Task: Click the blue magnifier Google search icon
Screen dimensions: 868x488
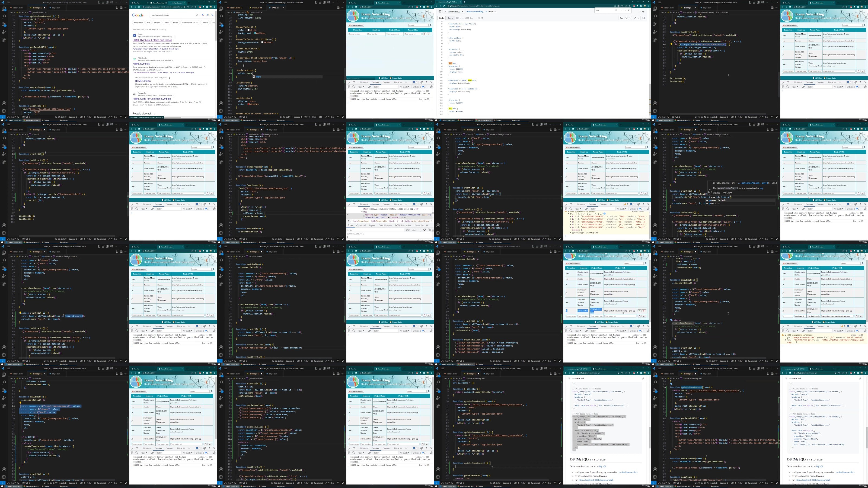Action: (x=213, y=15)
